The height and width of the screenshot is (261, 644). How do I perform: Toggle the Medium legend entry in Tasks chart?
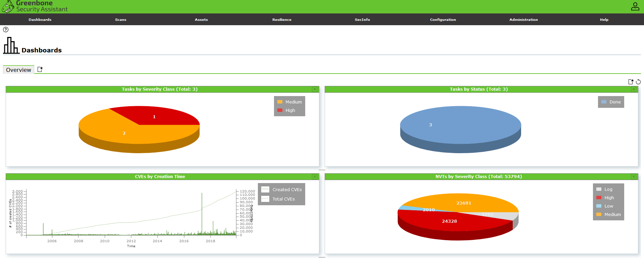point(289,102)
